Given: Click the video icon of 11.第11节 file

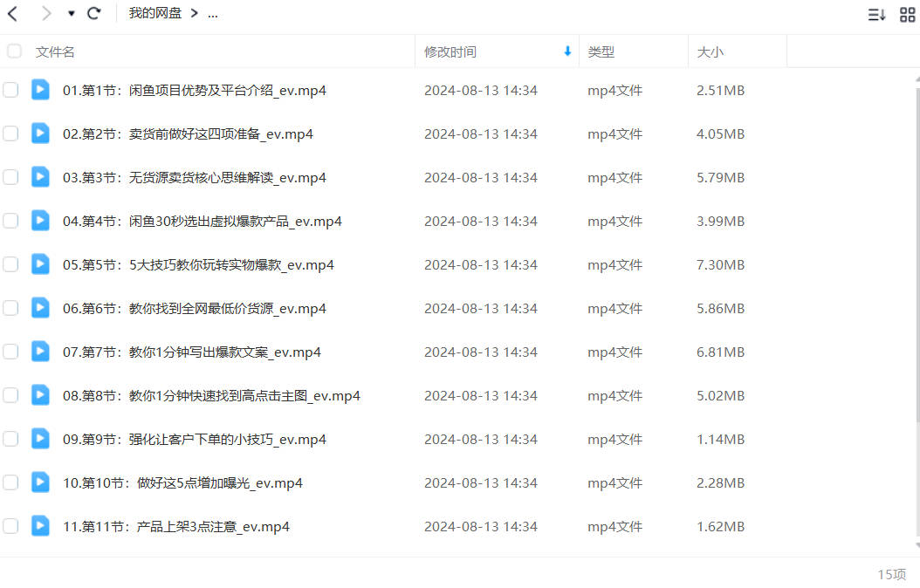Looking at the screenshot, I should [x=40, y=526].
